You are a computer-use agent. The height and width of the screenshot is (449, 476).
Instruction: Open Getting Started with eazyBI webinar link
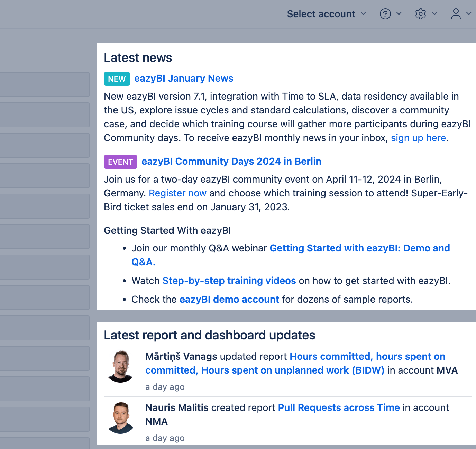tap(359, 248)
